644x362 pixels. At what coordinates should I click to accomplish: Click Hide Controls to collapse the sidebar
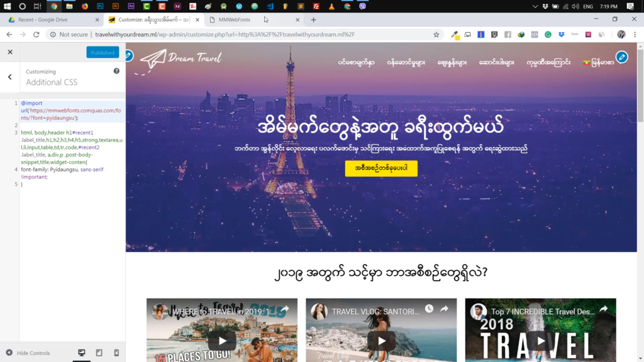click(28, 353)
